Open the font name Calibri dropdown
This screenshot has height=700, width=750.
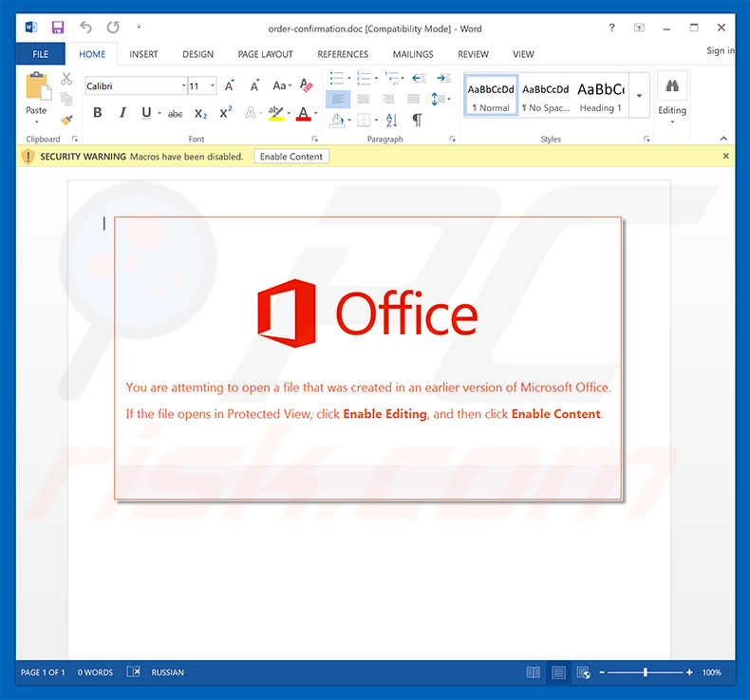tap(183, 86)
